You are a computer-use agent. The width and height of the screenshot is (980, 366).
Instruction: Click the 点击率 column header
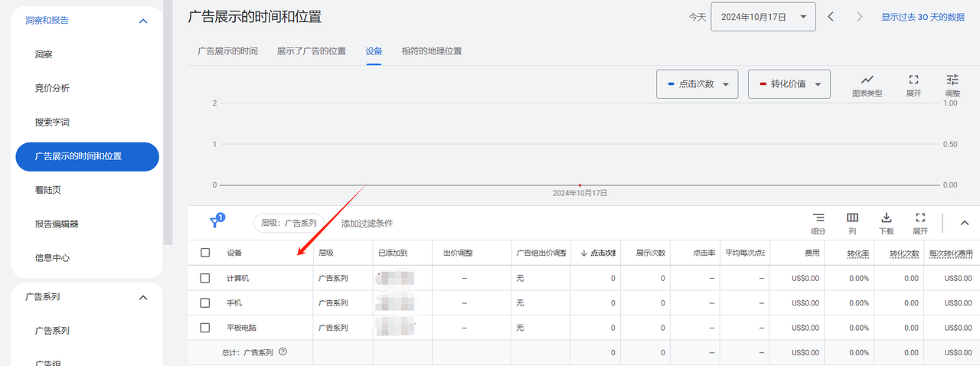coord(704,253)
